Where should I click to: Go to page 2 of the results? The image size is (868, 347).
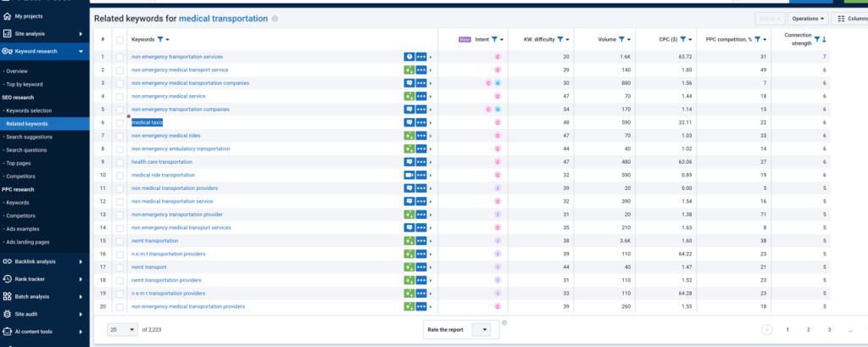tap(808, 329)
